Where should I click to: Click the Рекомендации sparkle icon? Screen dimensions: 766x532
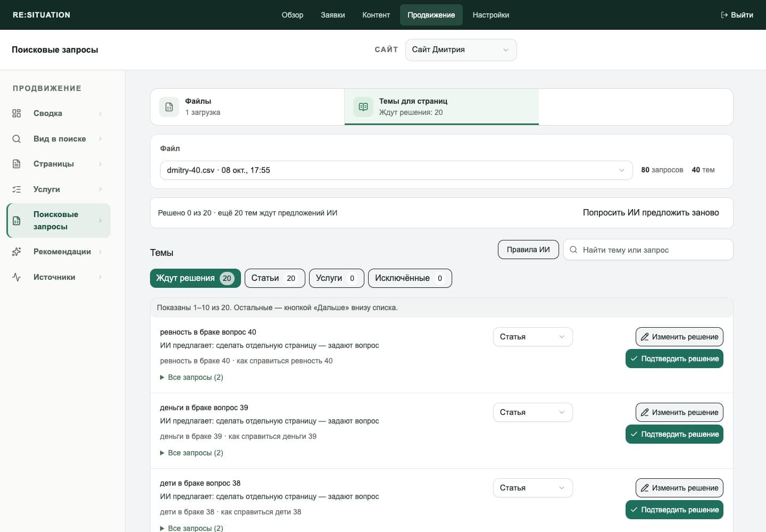coord(16,252)
